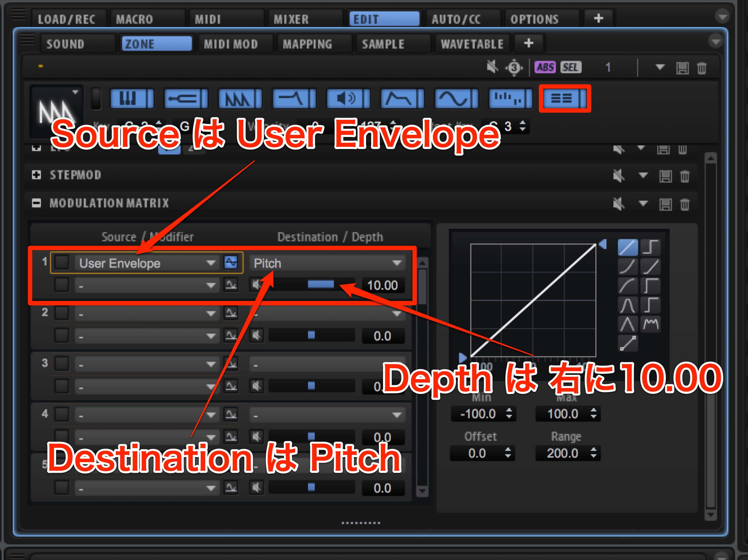Viewport: 748px width, 560px height.
Task: Open the Mapping tab
Action: point(314,44)
